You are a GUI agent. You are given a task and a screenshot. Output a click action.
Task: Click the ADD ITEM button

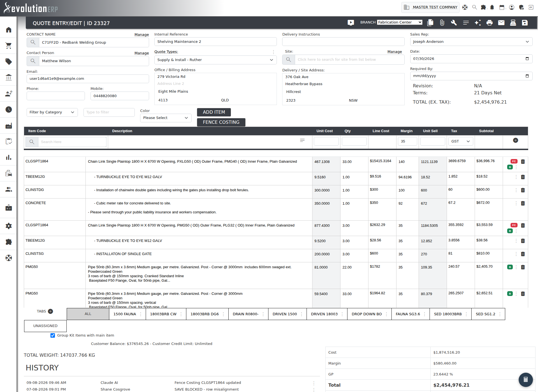tap(214, 112)
